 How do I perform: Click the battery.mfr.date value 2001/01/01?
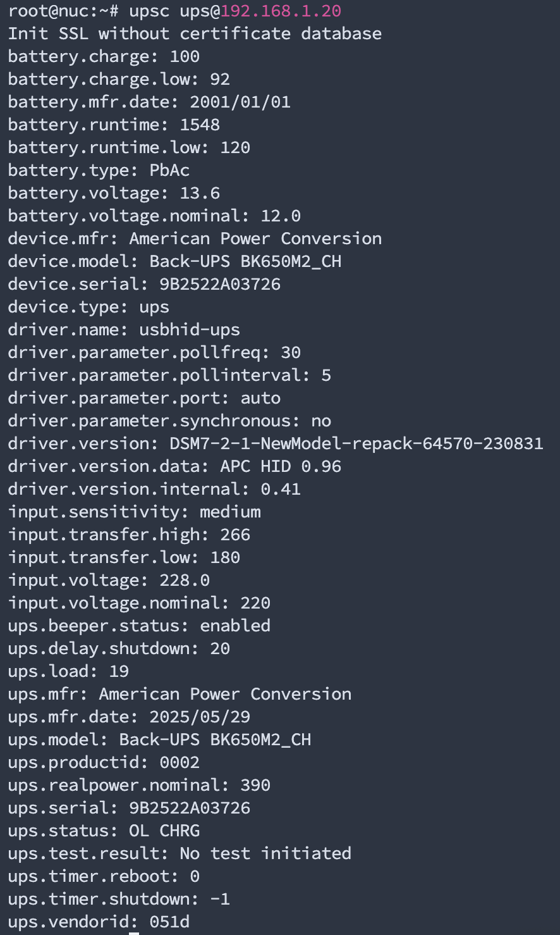(240, 102)
